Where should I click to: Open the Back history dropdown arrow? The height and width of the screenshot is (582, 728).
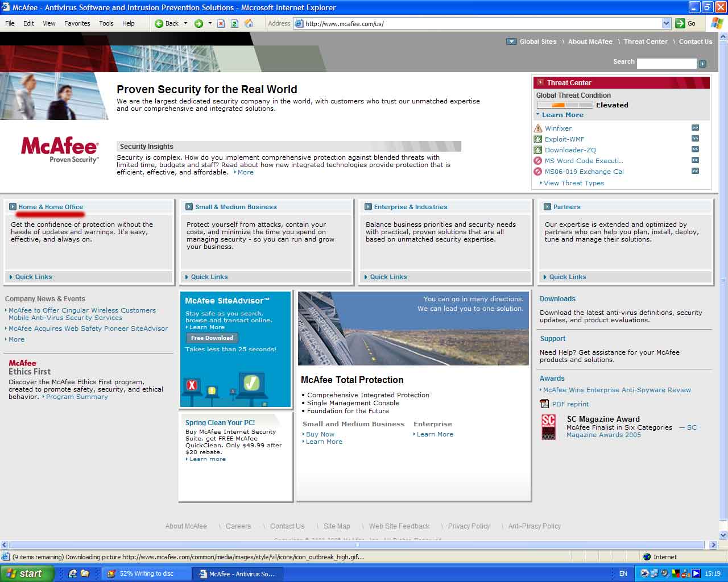[185, 23]
